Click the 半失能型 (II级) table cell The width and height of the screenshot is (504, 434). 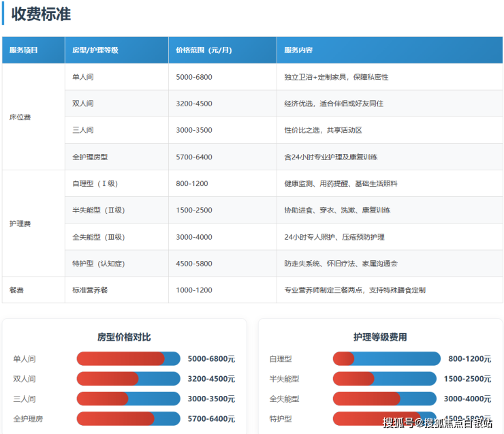coord(99,210)
